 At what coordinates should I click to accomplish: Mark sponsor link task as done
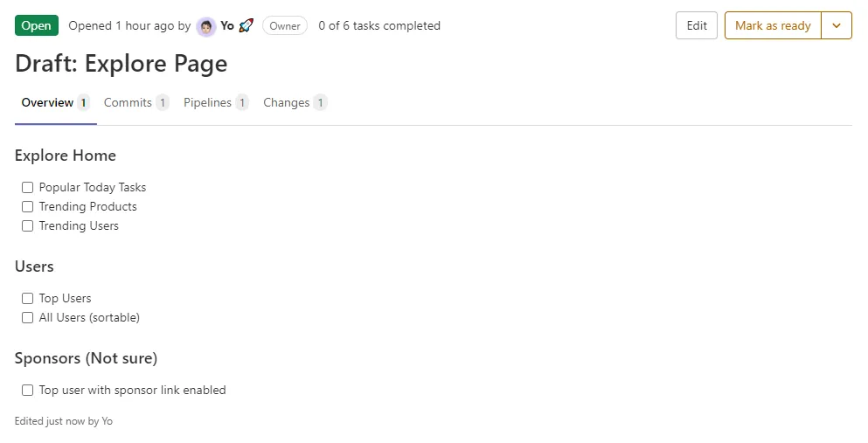click(28, 391)
